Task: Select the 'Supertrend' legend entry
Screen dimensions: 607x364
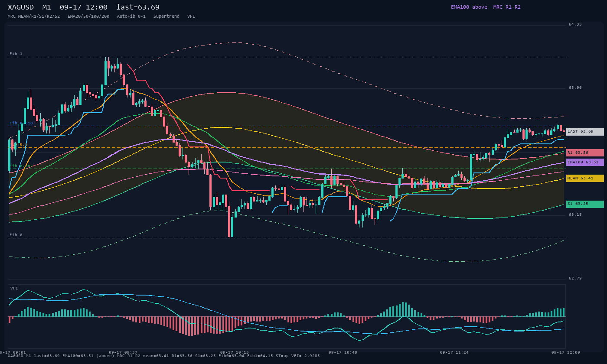Action: [166, 16]
